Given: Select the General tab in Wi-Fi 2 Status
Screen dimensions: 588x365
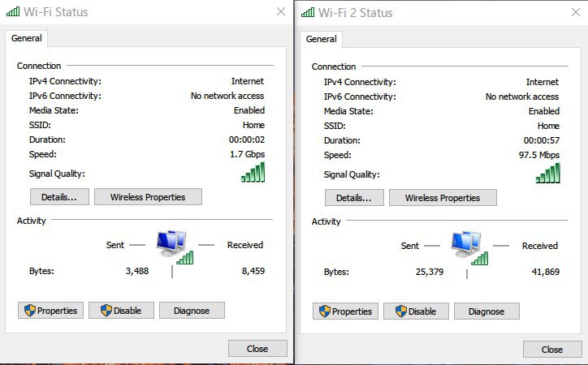Looking at the screenshot, I should [322, 39].
